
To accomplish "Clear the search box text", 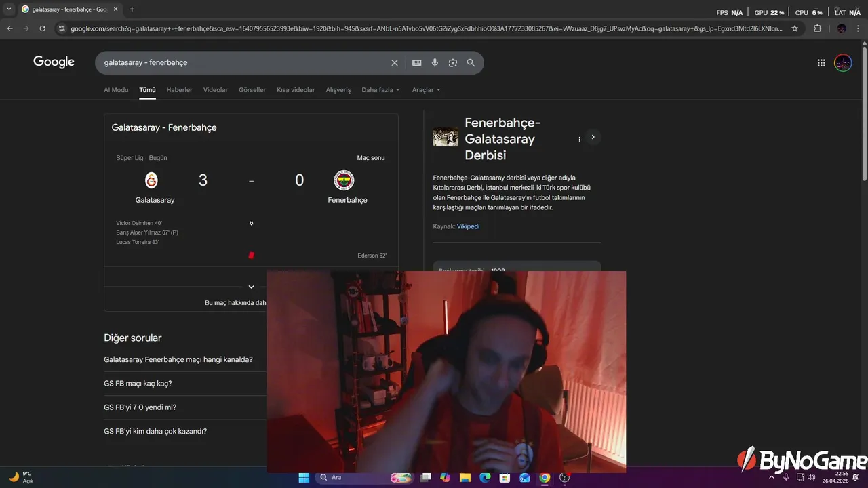I will coord(395,63).
